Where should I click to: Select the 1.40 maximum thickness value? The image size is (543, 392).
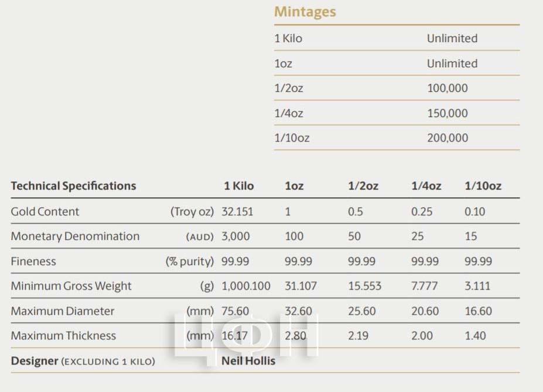[475, 336]
